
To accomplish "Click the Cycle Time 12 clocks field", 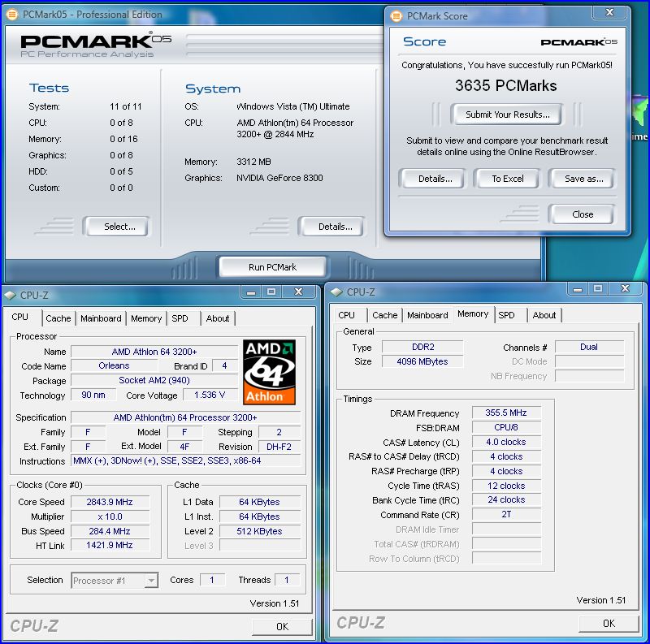I will [506, 486].
